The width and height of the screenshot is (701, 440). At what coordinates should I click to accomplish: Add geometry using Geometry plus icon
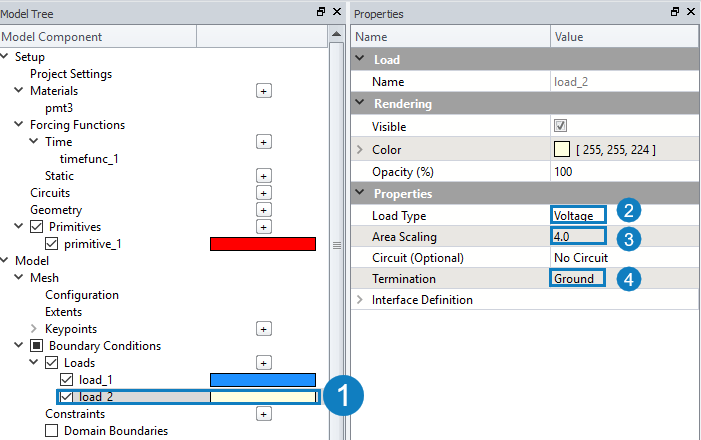[x=263, y=210]
